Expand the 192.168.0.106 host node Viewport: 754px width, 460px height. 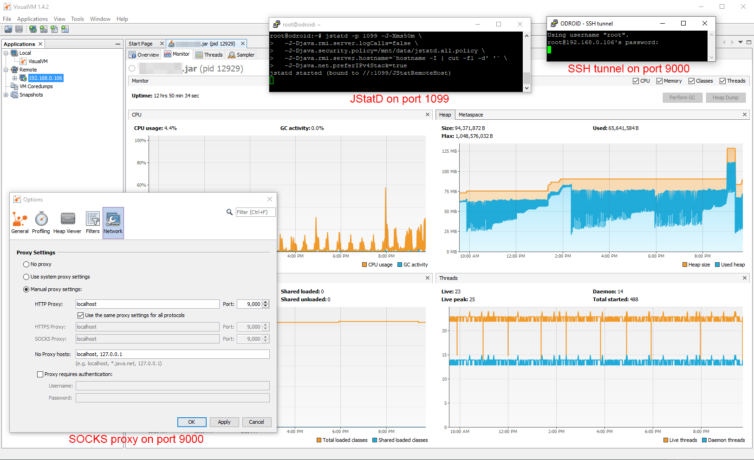click(14, 78)
